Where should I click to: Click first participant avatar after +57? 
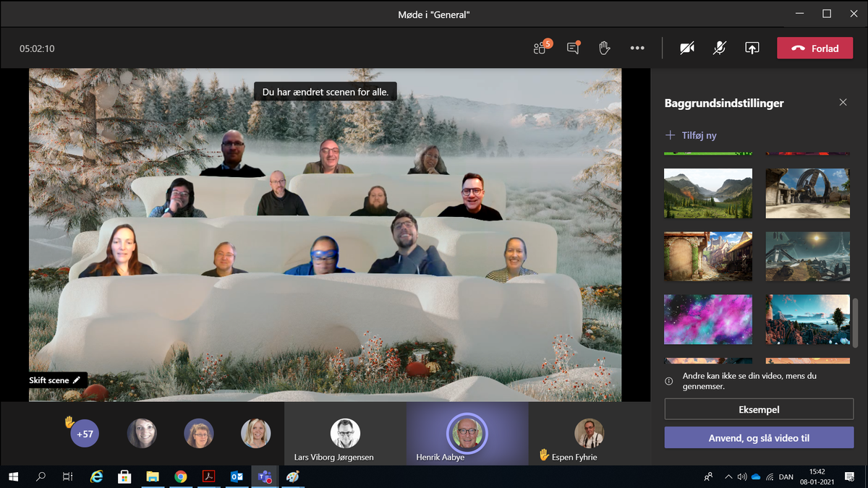pyautogui.click(x=142, y=434)
